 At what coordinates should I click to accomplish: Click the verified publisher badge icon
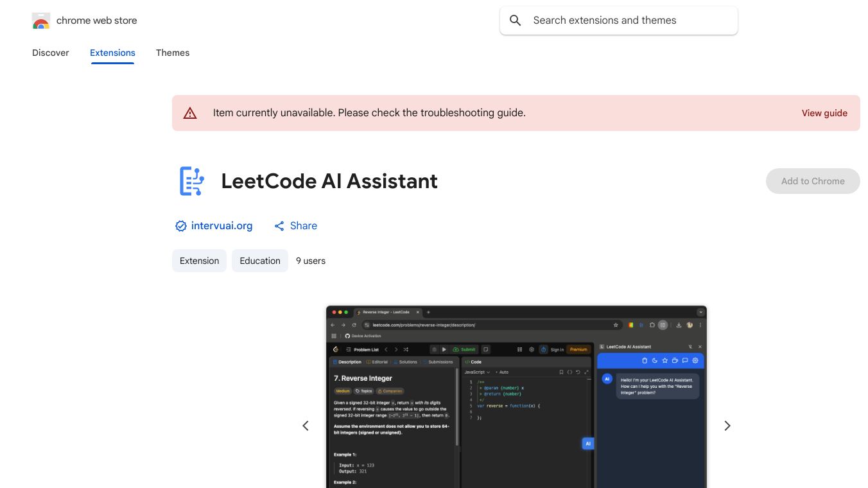(x=180, y=226)
